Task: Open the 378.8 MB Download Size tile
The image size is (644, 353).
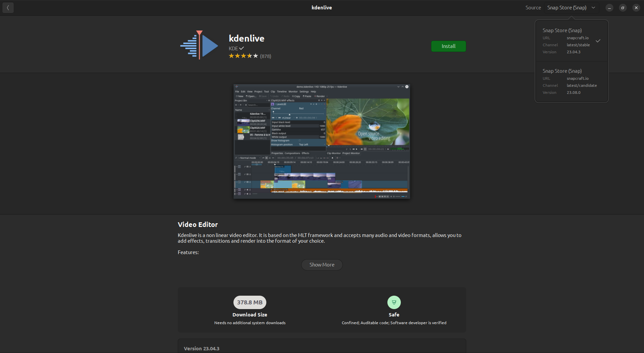Action: 250,310
